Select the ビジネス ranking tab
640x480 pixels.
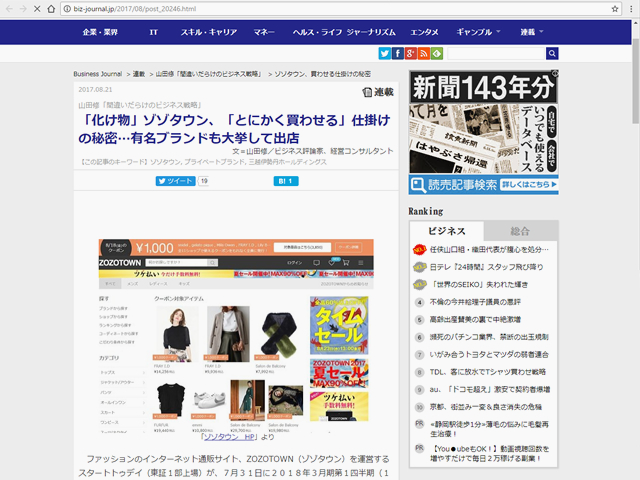pos(447,230)
